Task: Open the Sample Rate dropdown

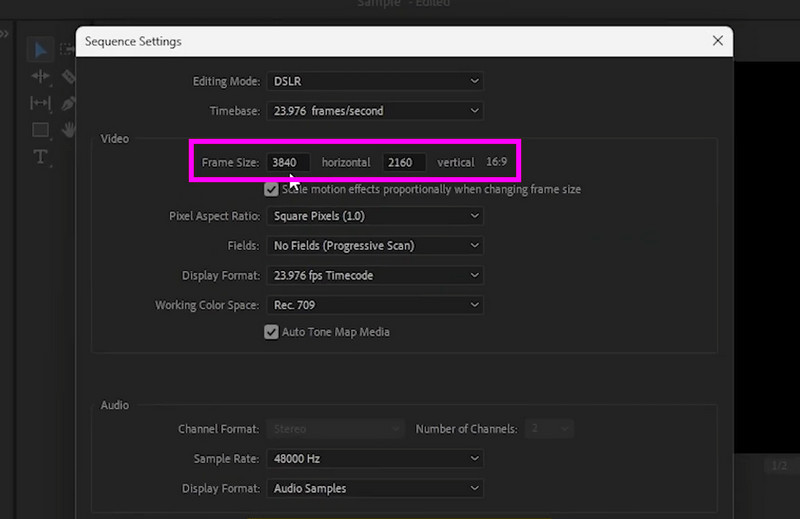Action: (x=375, y=458)
